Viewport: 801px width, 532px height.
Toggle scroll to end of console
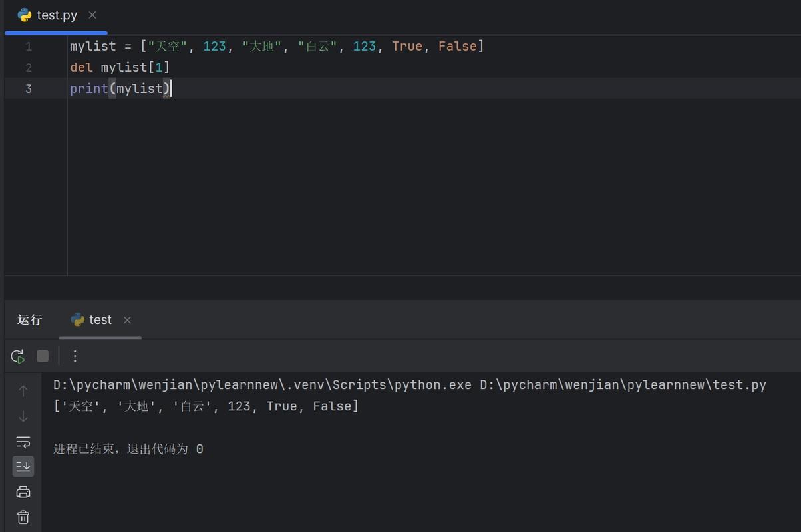[x=23, y=466]
